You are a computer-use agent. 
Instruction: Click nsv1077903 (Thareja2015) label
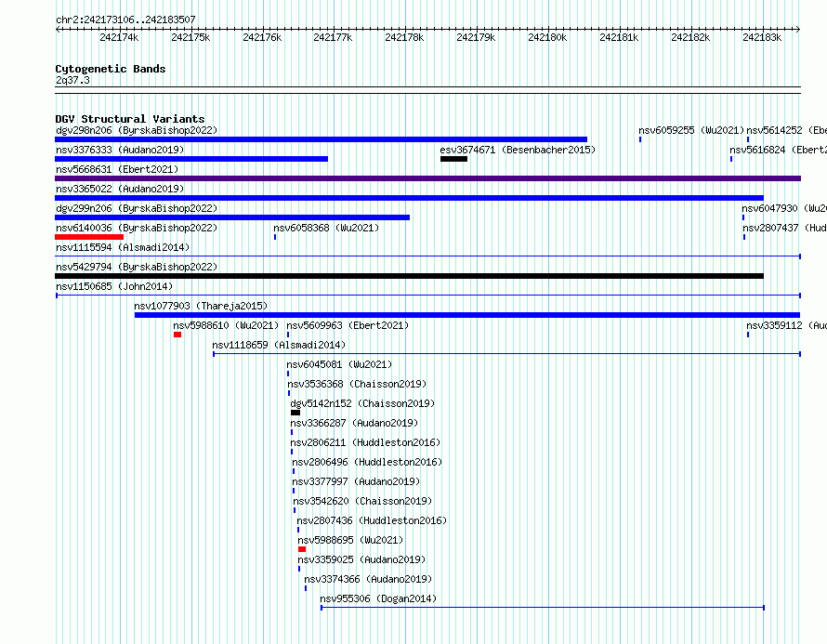click(x=201, y=306)
